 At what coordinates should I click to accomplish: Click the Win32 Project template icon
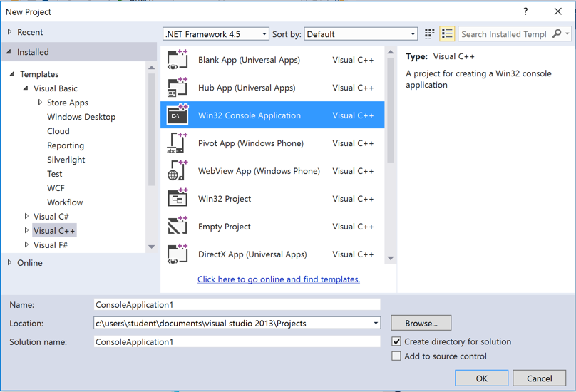point(178,198)
